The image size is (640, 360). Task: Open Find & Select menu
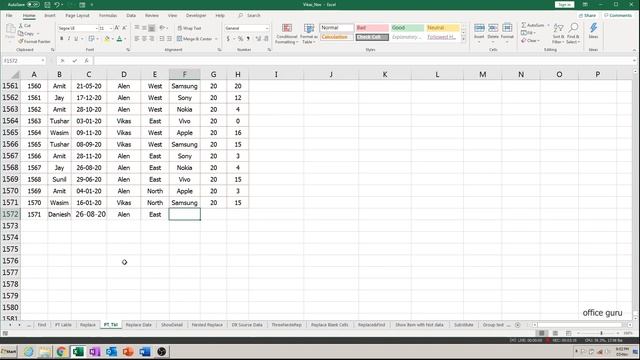point(573,33)
